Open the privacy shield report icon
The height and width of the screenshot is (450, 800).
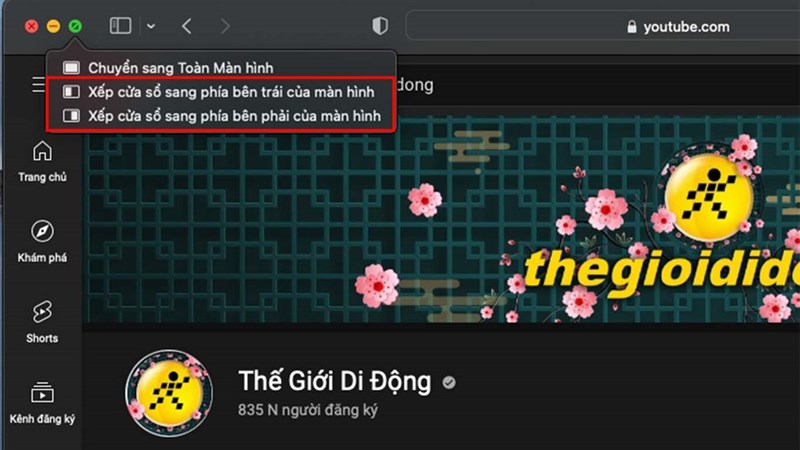coord(380,26)
